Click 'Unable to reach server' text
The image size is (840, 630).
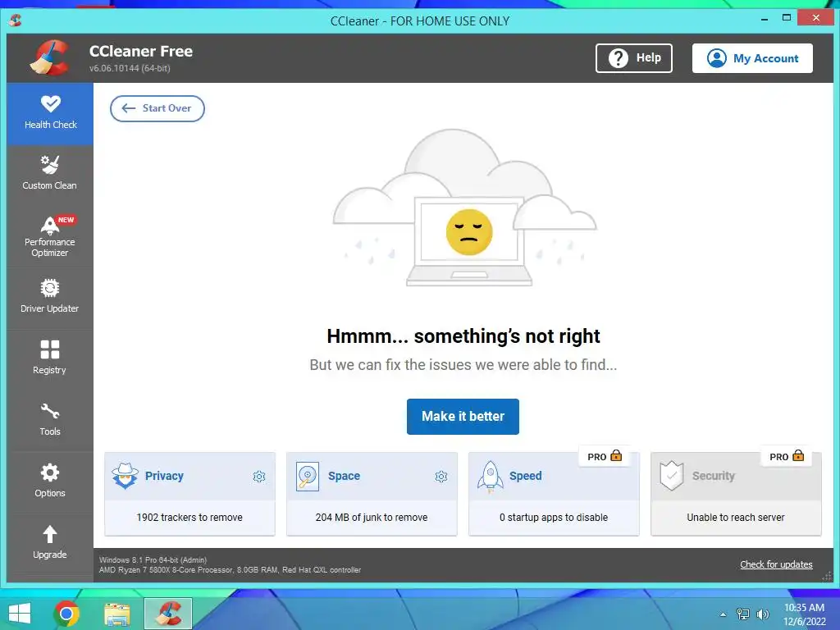736,518
